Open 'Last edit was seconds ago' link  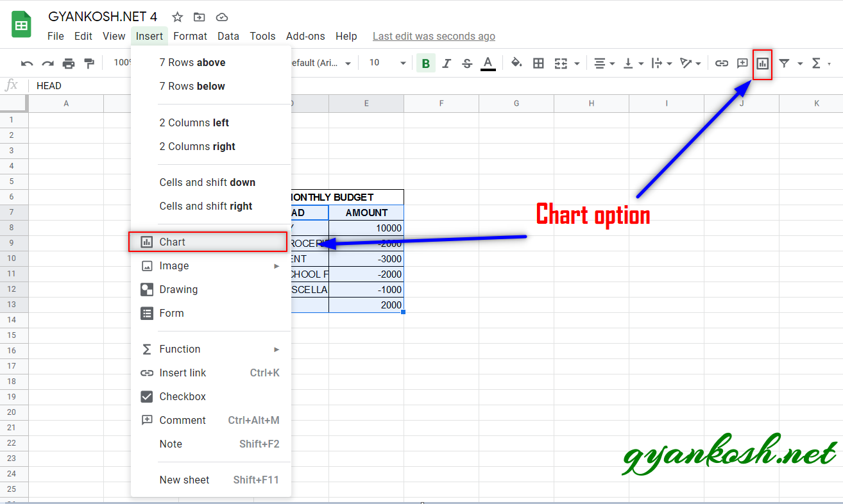(x=434, y=36)
